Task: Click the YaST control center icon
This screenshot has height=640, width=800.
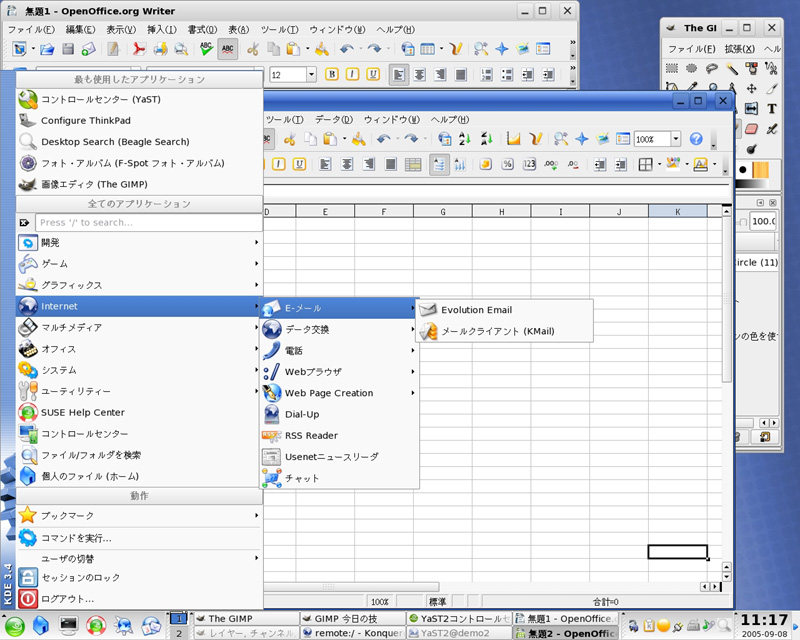Action: click(x=28, y=99)
